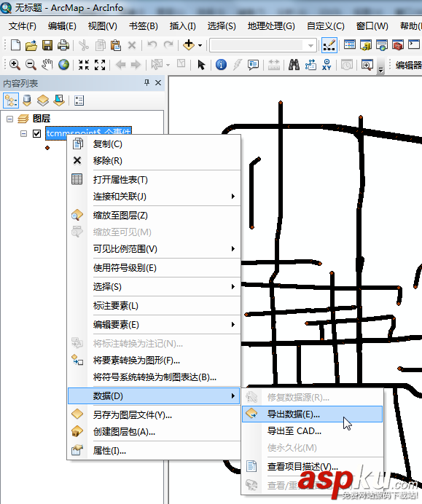Expand the 连接和关联(J) submenu

(155, 197)
